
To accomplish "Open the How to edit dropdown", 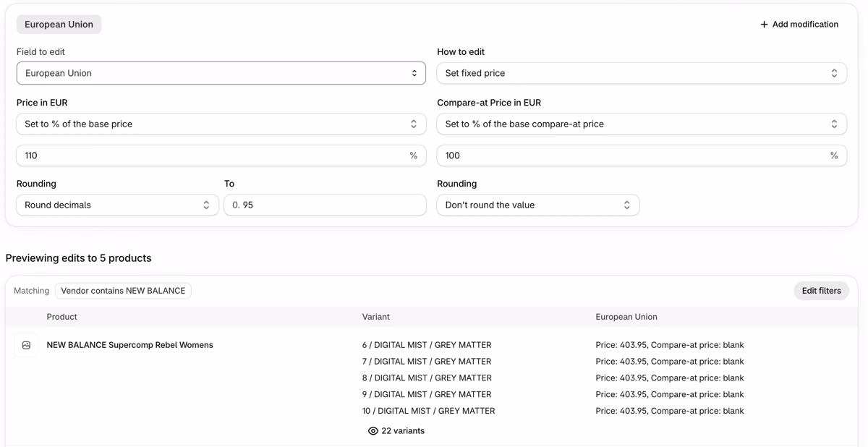I will tap(642, 73).
